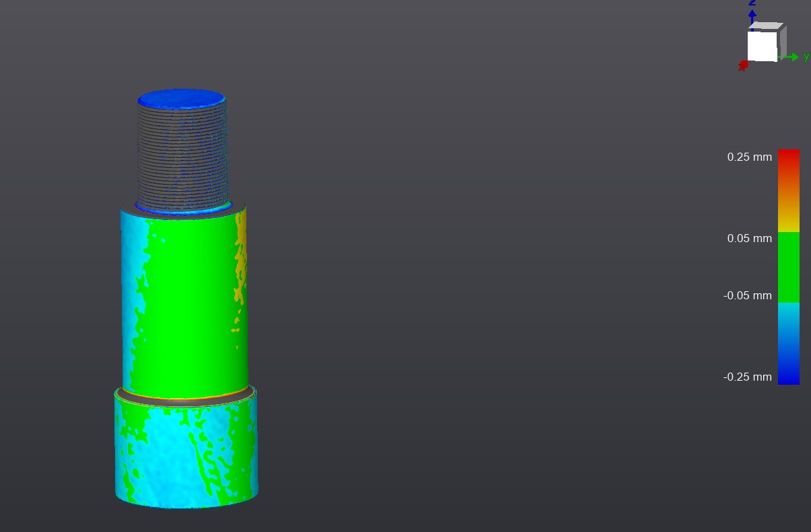Screen dimensions: 811x532
Task: Pick the blue top face of the part
Action: click(x=182, y=99)
